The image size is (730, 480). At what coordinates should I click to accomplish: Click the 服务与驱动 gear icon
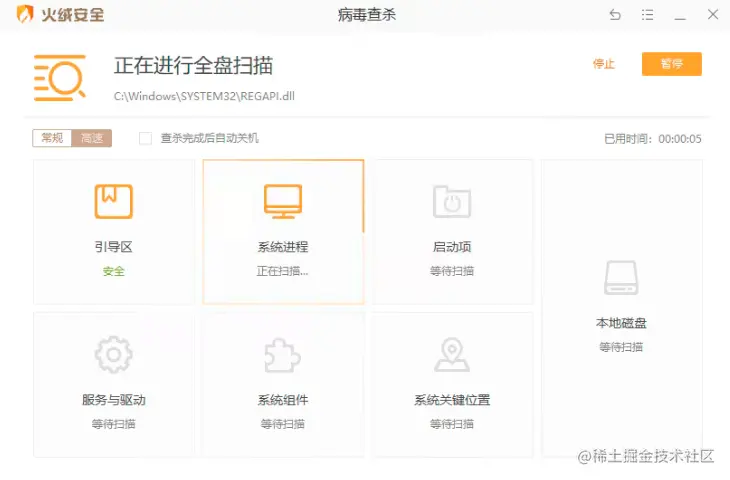coord(114,355)
